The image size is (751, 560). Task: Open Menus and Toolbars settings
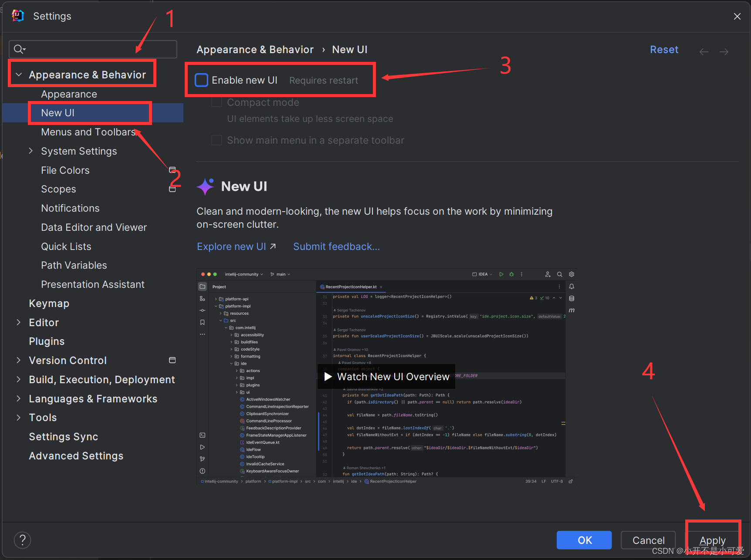pyautogui.click(x=88, y=132)
